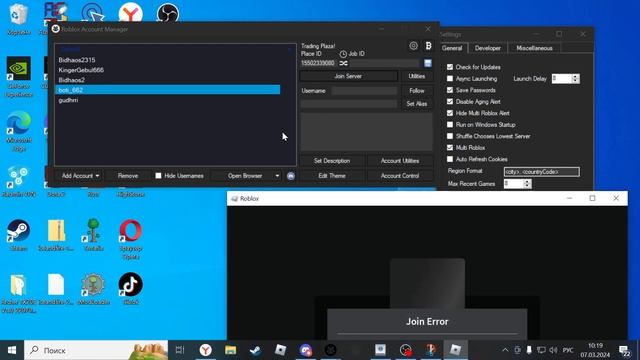Enable Run on Windows Startup checkbox
This screenshot has width=640, height=360.
(x=450, y=124)
